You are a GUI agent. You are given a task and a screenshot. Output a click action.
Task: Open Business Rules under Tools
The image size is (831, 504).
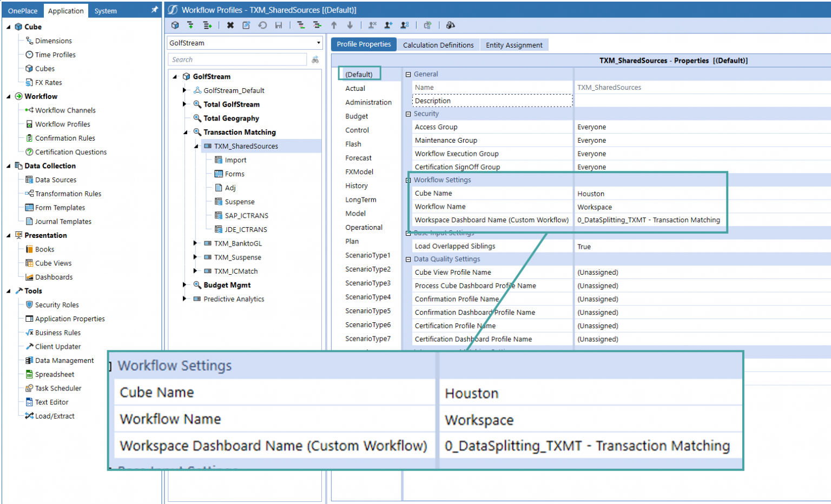point(58,333)
